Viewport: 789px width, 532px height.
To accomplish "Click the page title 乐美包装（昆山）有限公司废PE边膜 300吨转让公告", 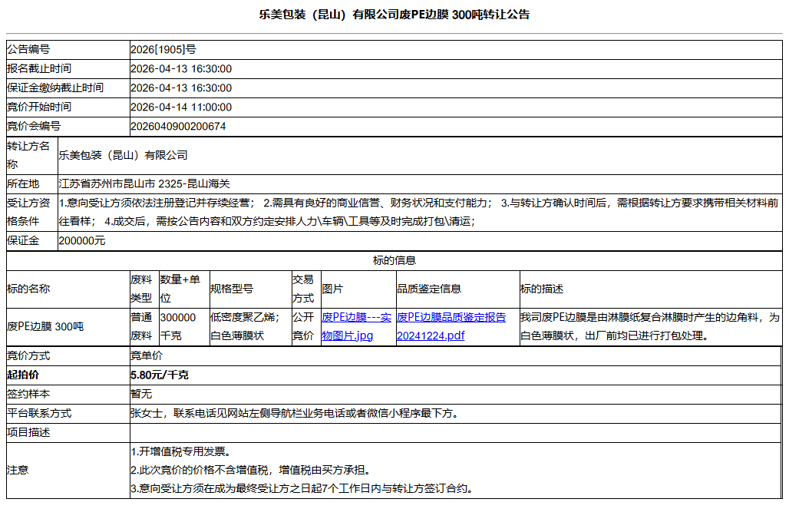I will coord(394,15).
